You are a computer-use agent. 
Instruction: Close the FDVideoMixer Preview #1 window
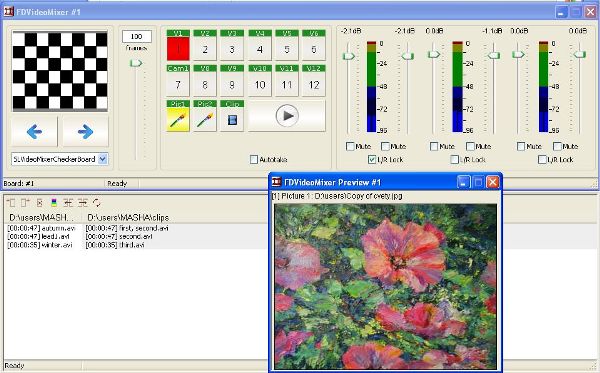click(x=492, y=182)
